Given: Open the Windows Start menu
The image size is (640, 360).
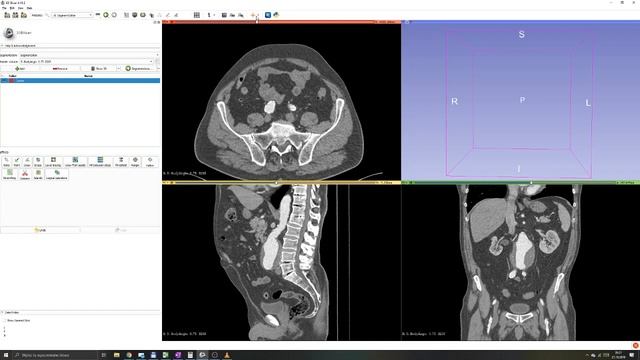Looking at the screenshot, I should [x=6, y=355].
